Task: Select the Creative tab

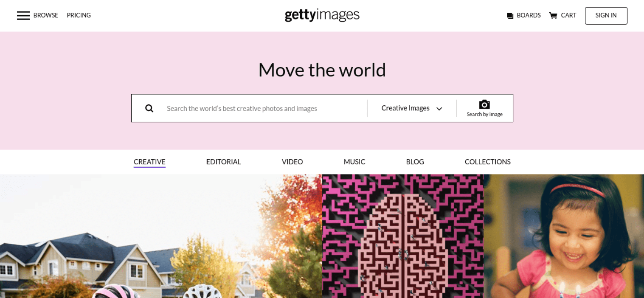Action: click(149, 162)
